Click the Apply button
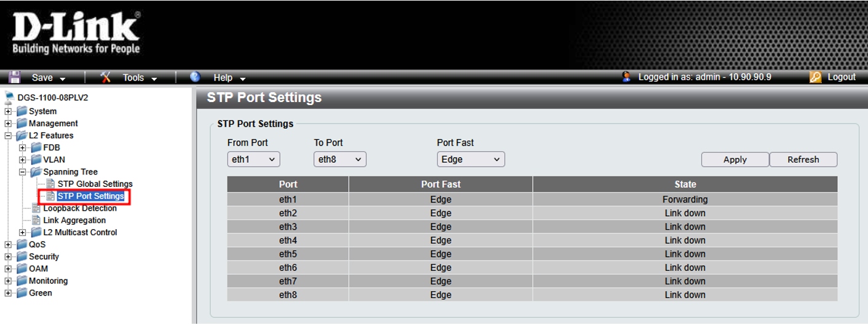Image resolution: width=868 pixels, height=325 pixels. pyautogui.click(x=735, y=160)
